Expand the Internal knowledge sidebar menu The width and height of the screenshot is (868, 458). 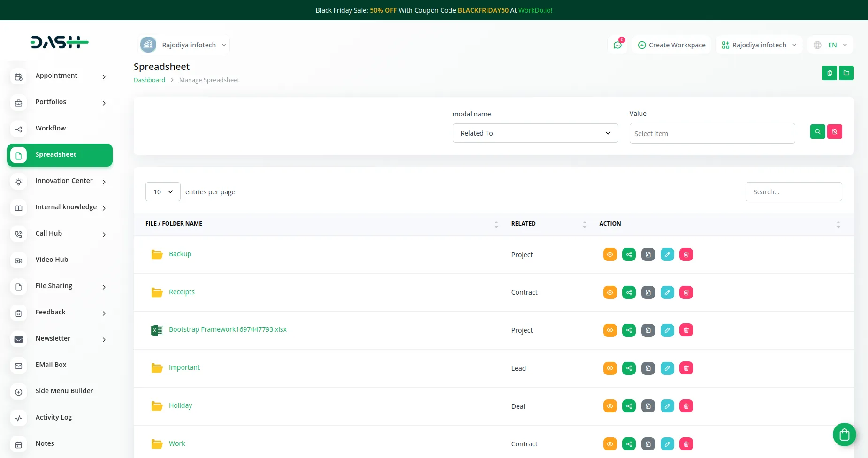click(x=60, y=207)
